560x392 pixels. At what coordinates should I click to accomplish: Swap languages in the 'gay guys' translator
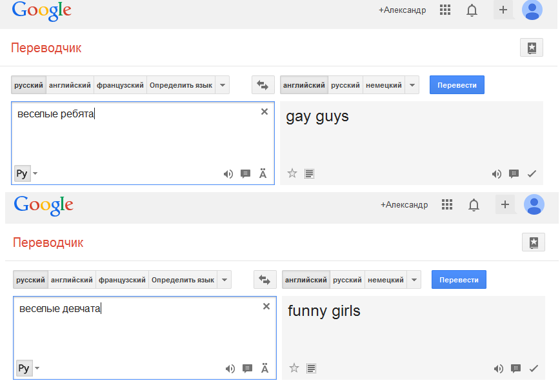(262, 85)
